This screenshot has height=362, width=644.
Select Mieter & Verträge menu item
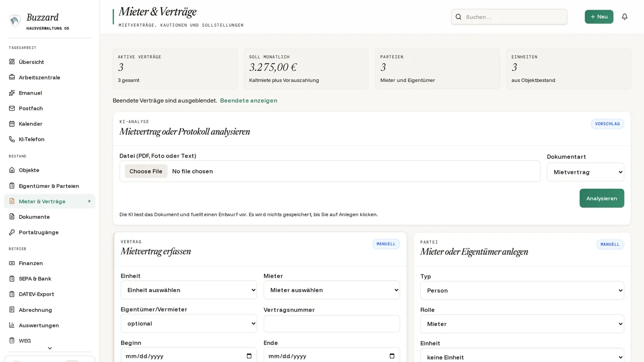coord(49,201)
